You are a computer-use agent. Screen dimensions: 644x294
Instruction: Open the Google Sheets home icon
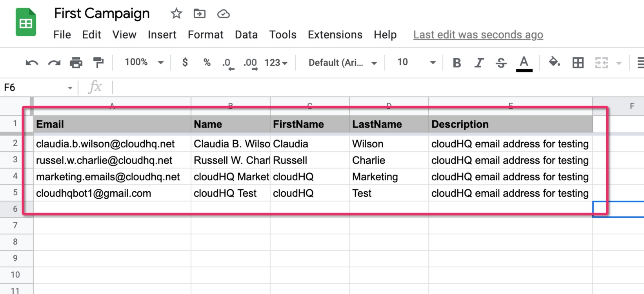point(26,22)
